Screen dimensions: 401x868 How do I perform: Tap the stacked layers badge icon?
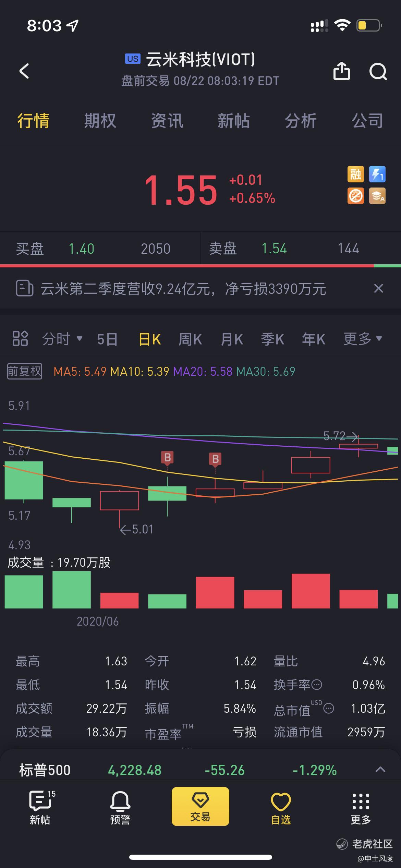point(377,196)
